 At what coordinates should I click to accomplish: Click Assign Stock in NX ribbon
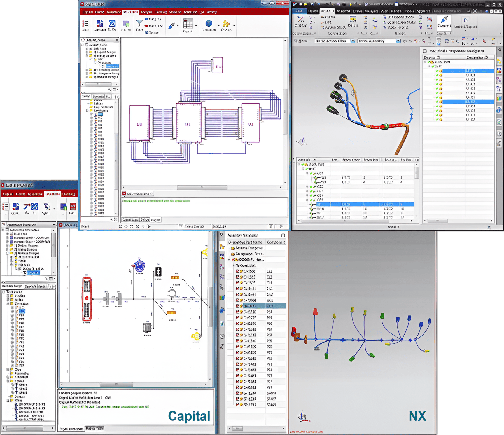coord(333,27)
